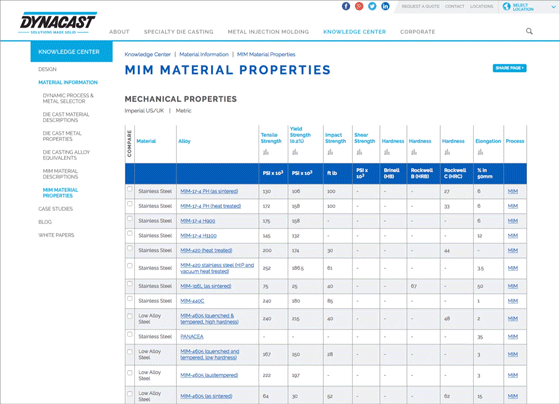Open Die Casting Alloy Equivalents sidebar item
Image resolution: width=560 pixels, height=404 pixels.
point(66,155)
